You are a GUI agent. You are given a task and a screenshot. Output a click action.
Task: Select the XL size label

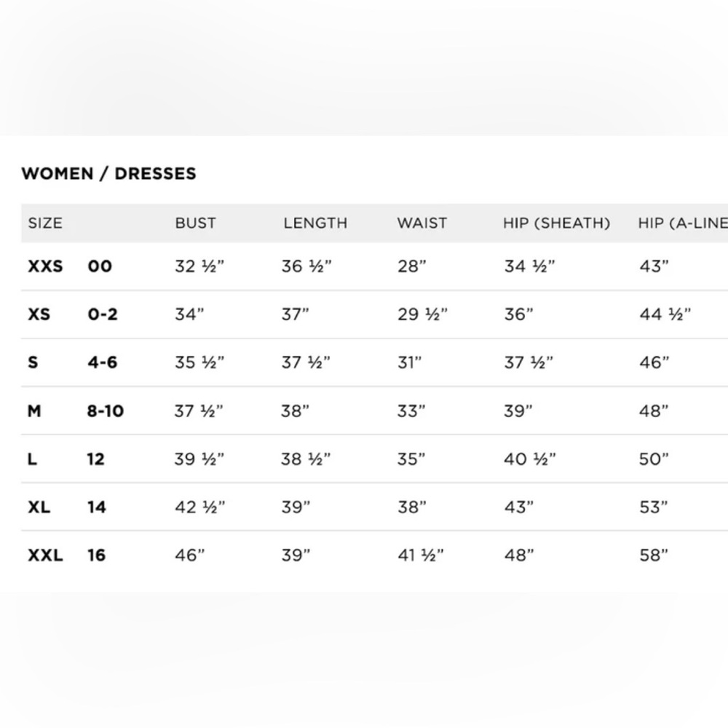click(39, 507)
